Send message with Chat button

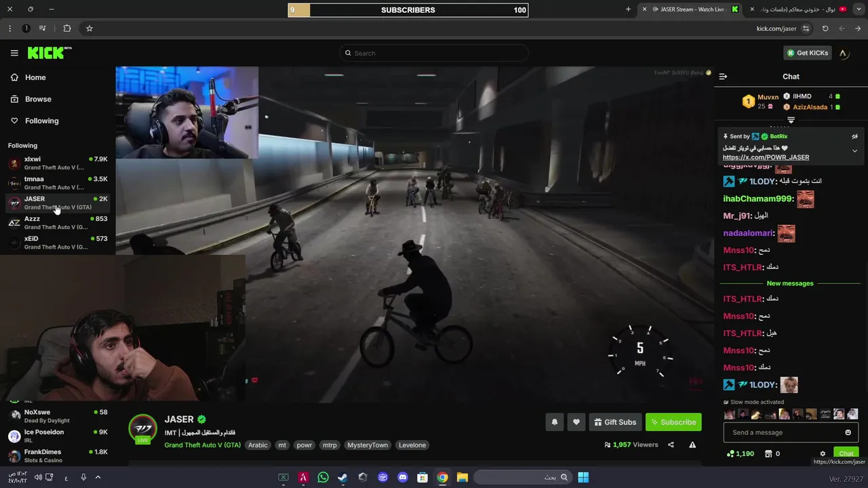[846, 453]
